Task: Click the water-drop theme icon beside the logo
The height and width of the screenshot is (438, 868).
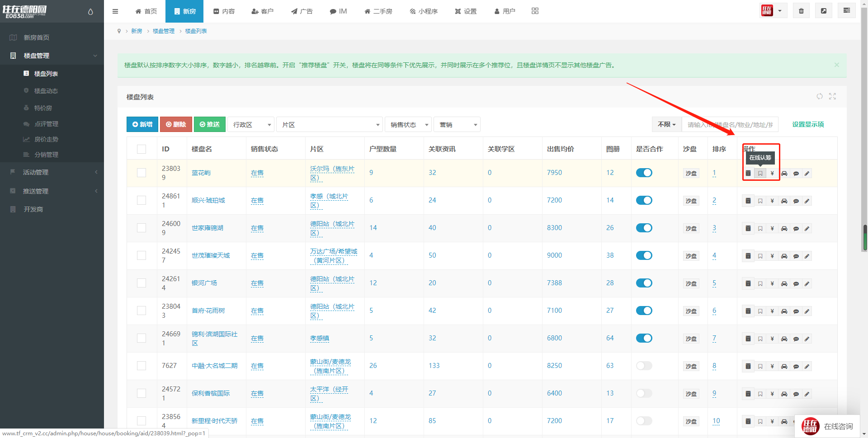Action: click(90, 12)
